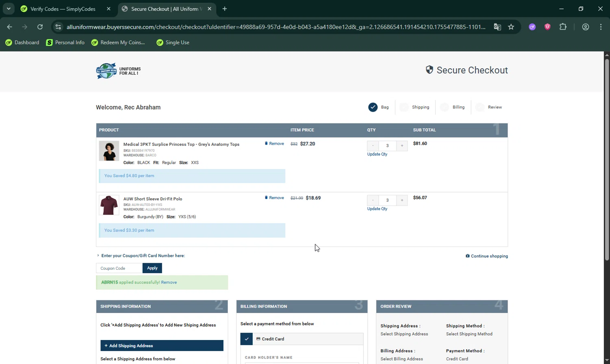Update Qty for Medical Princess Top
610x364 pixels.
[377, 154]
